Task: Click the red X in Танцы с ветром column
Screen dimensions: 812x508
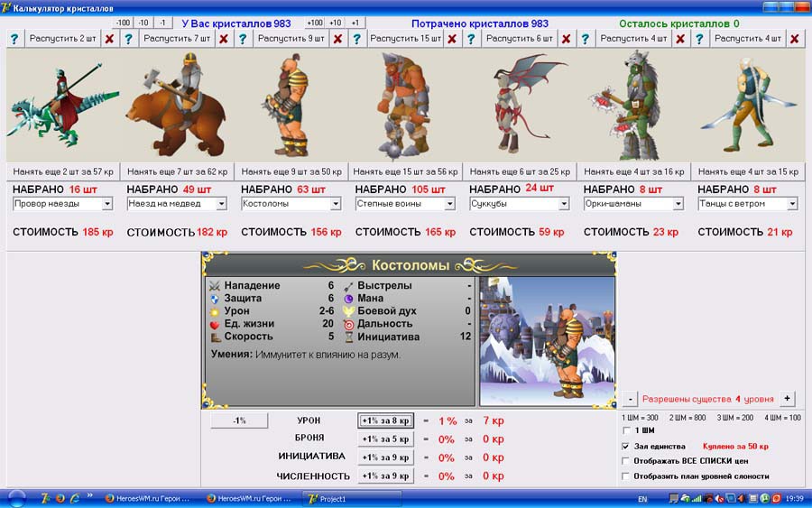Action: 794,39
